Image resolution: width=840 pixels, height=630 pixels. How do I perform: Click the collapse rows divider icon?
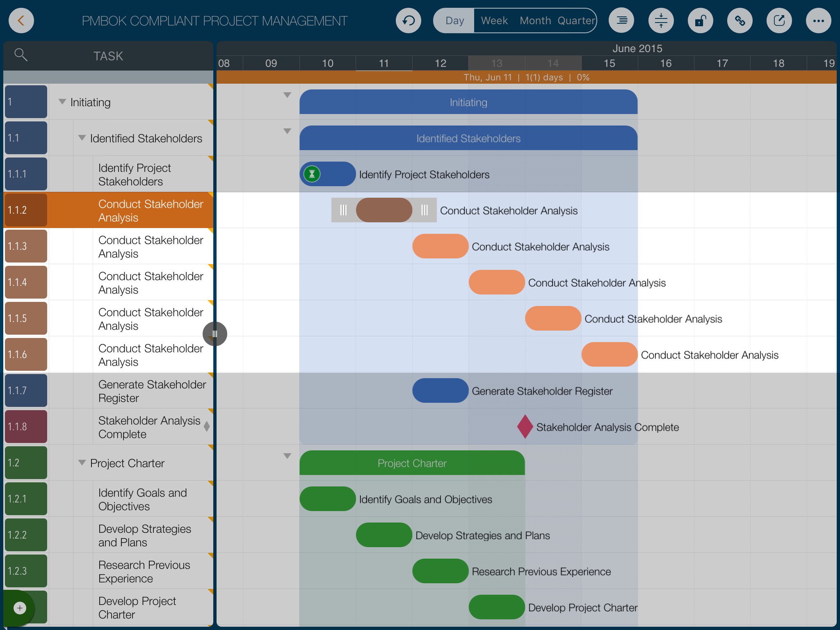coord(661,21)
